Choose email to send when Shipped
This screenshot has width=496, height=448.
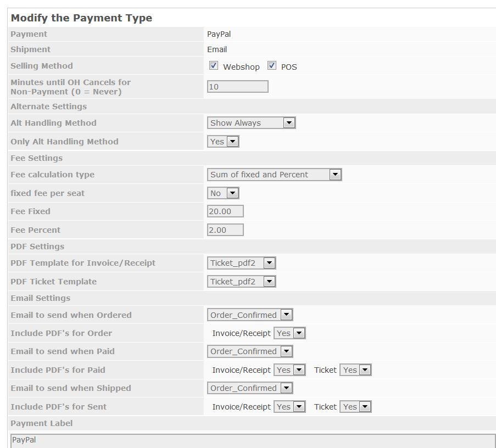[250, 388]
